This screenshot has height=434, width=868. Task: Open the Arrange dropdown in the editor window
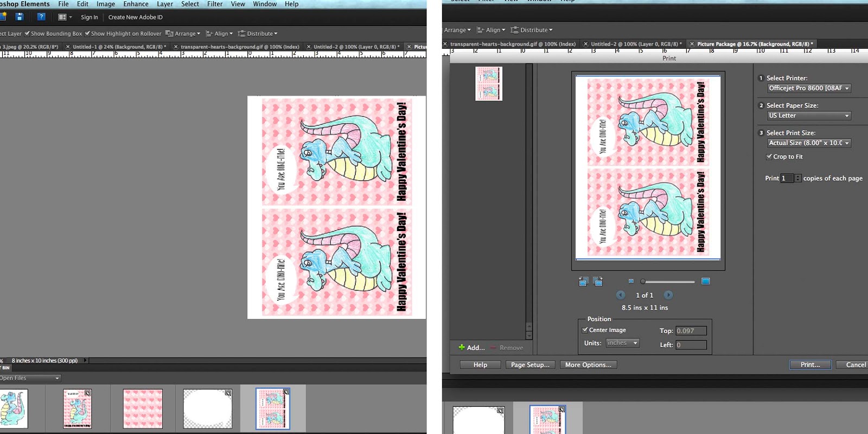click(183, 34)
